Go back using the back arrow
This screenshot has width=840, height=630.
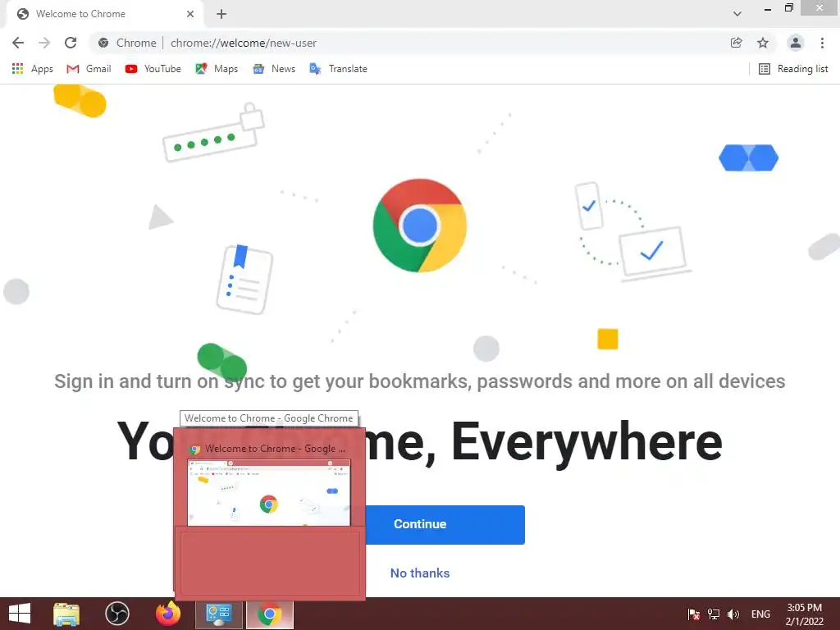(x=18, y=43)
